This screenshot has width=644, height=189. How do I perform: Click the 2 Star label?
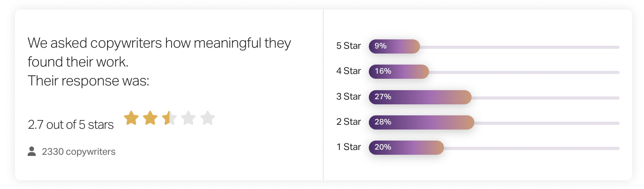point(348,122)
